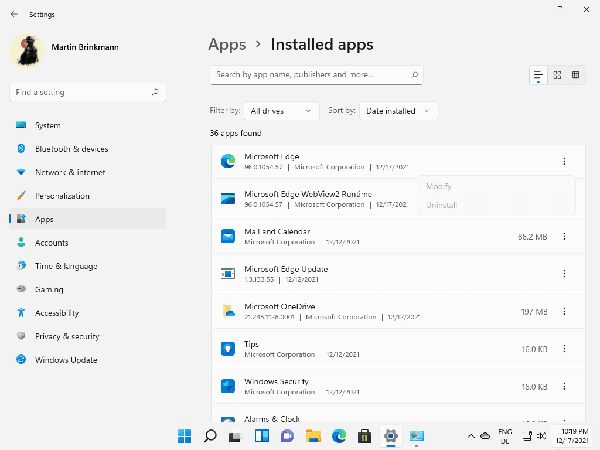The image size is (600, 450).
Task: Open more options for Tips
Action: 564,349
